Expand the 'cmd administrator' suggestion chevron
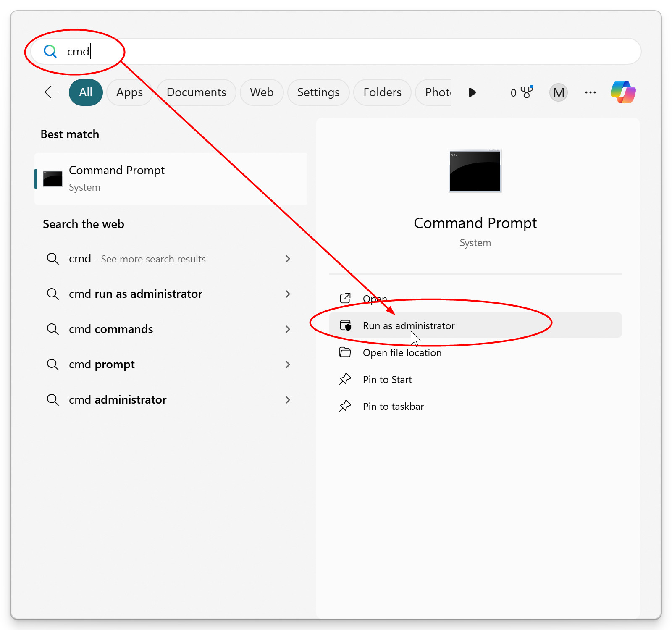The height and width of the screenshot is (630, 672). click(x=288, y=400)
